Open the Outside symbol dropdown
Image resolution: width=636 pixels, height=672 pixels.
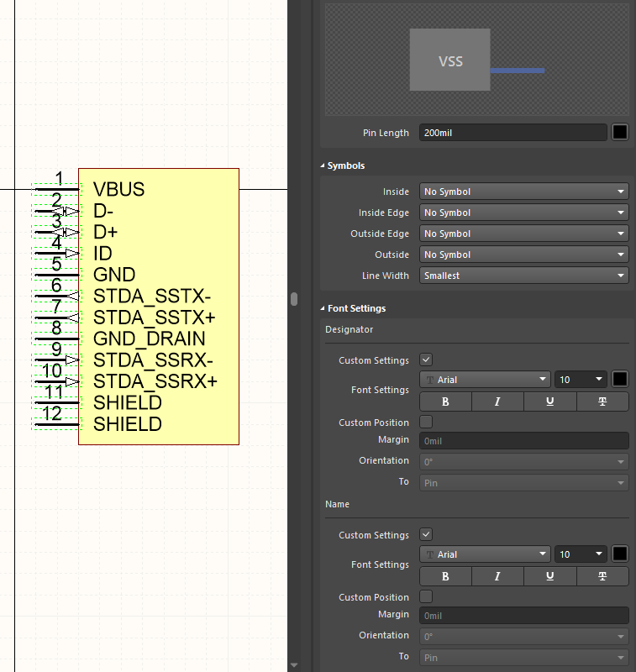[x=523, y=255]
